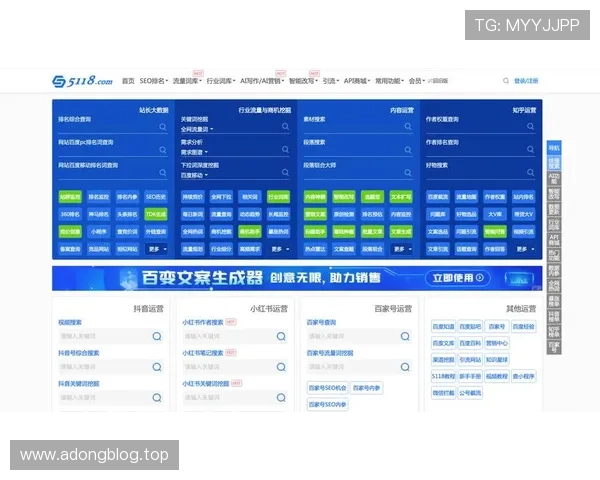
Task: Click the 百度经验 link button
Action: (x=523, y=327)
